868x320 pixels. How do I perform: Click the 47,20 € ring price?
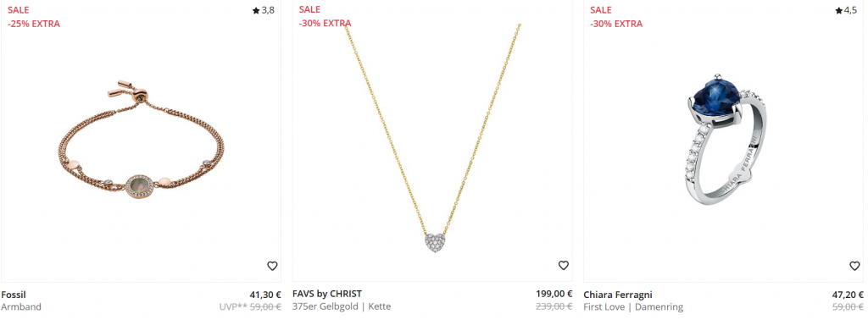(x=848, y=295)
